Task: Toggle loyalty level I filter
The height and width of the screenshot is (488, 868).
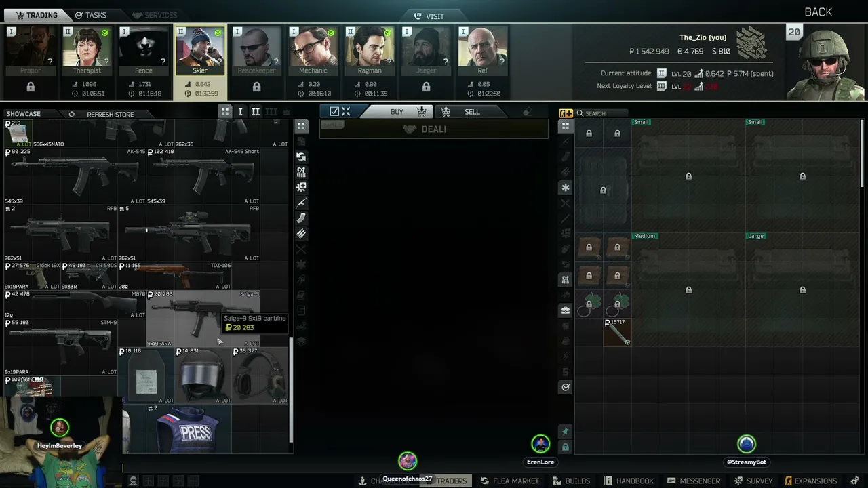Action: click(240, 112)
